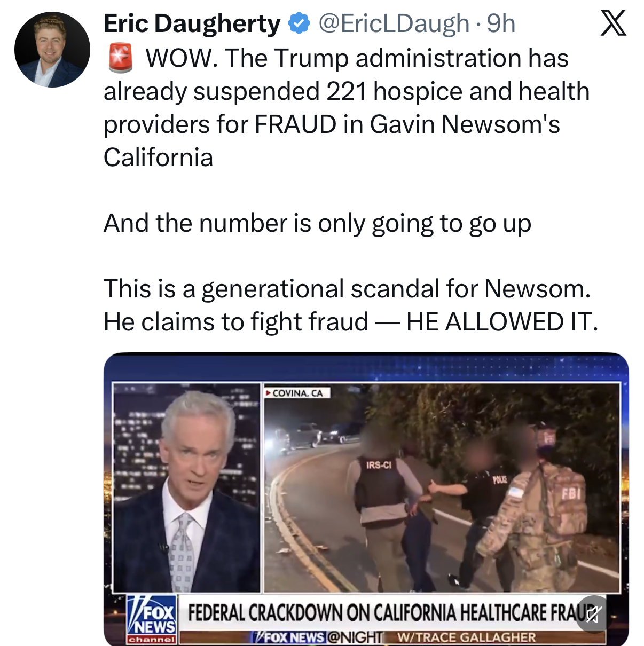Click the IRS-CI agent footage panel
644x646 pixels.
[x=442, y=488]
